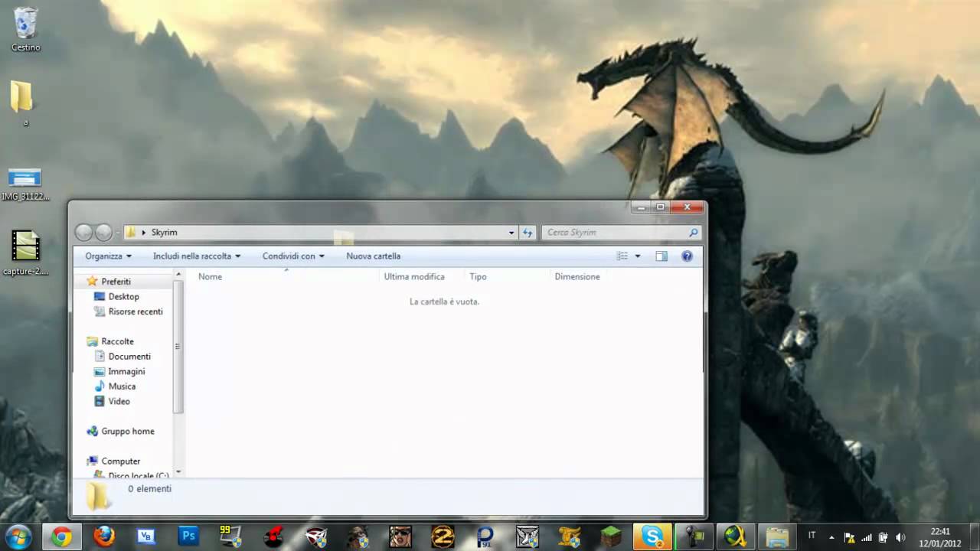980x551 pixels.
Task: Open the Visual Basic taskbar icon
Action: click(x=146, y=537)
